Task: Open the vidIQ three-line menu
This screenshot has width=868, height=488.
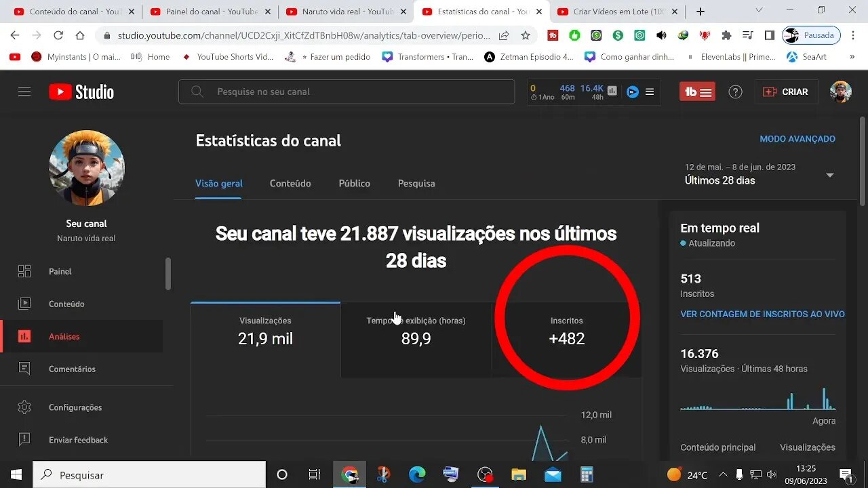Action: 650,91
